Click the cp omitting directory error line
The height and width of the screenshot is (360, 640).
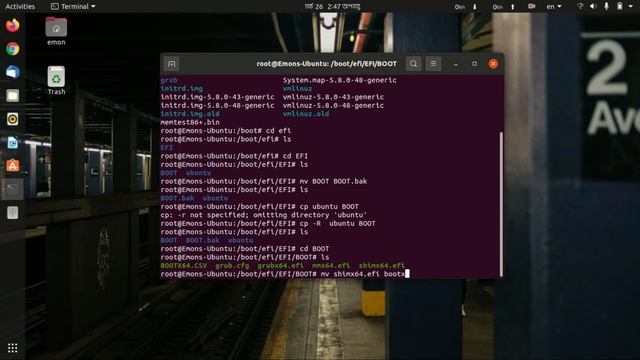(264, 215)
